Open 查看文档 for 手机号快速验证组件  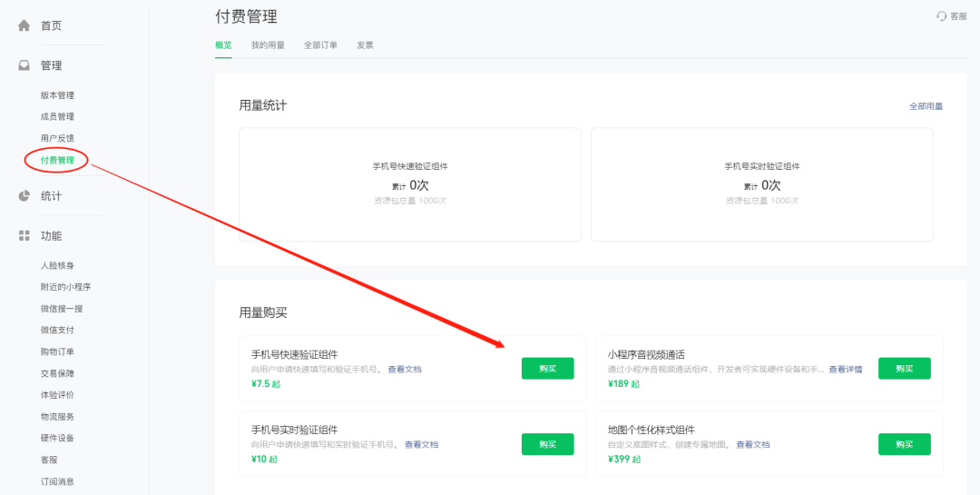[x=405, y=370]
